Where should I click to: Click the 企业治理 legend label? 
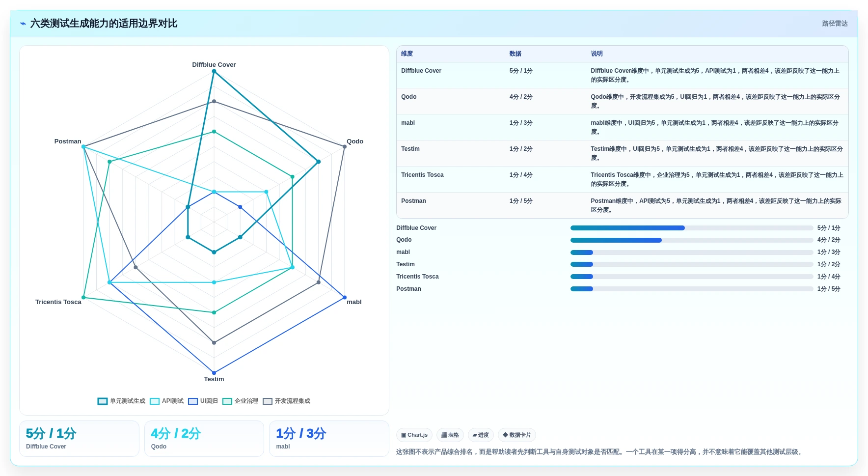pos(246,401)
